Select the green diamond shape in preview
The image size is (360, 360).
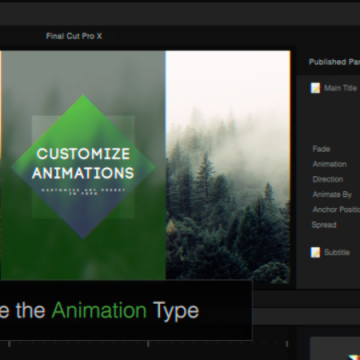pyautogui.click(x=83, y=167)
